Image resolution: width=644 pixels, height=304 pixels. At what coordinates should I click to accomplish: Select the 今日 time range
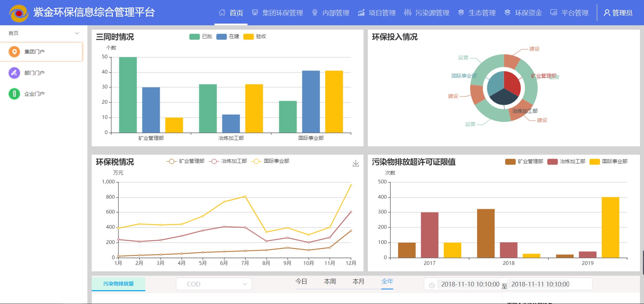point(301,281)
